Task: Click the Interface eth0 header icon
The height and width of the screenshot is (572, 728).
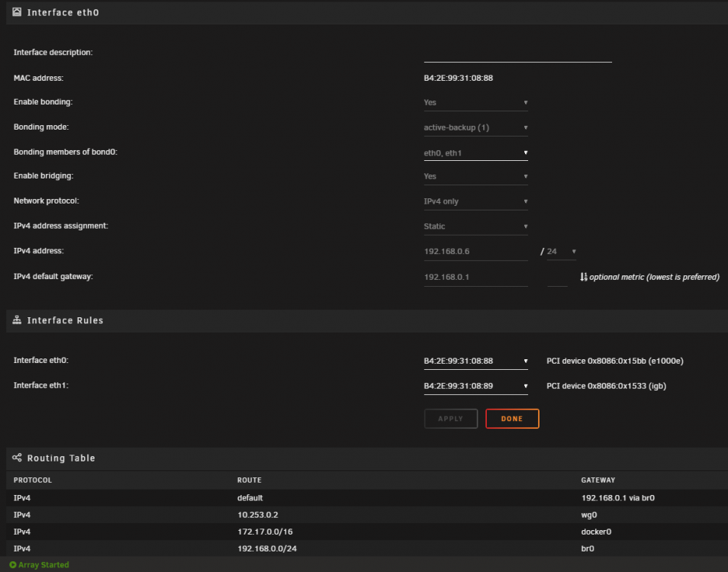Action: click(17, 12)
